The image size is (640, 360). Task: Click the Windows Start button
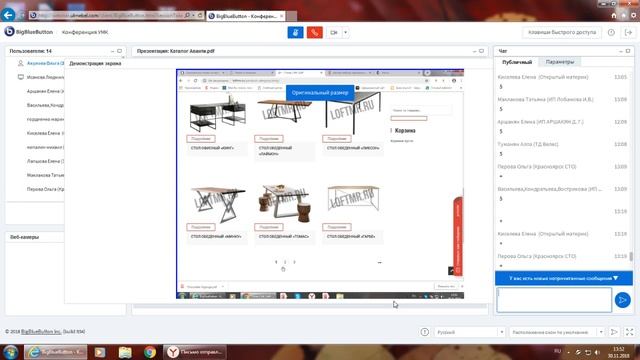coord(10,352)
